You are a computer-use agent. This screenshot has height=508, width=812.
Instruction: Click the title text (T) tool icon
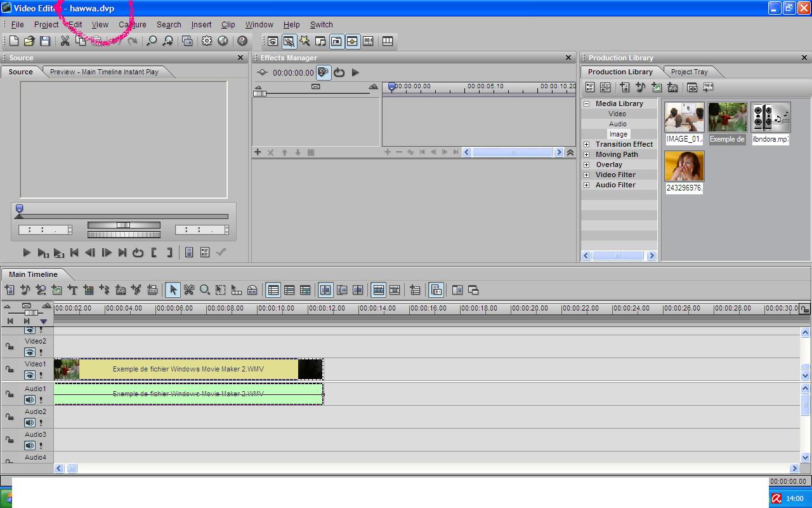(x=72, y=290)
